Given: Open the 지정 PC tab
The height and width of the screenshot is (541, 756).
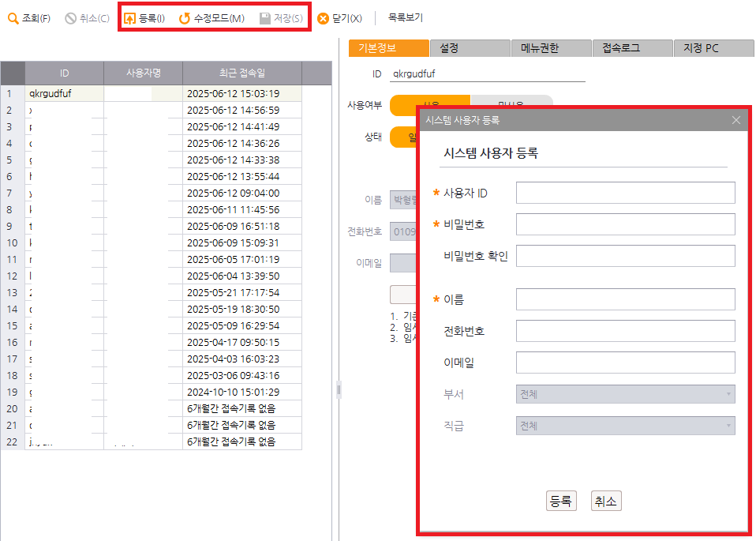Looking at the screenshot, I should coord(712,48).
